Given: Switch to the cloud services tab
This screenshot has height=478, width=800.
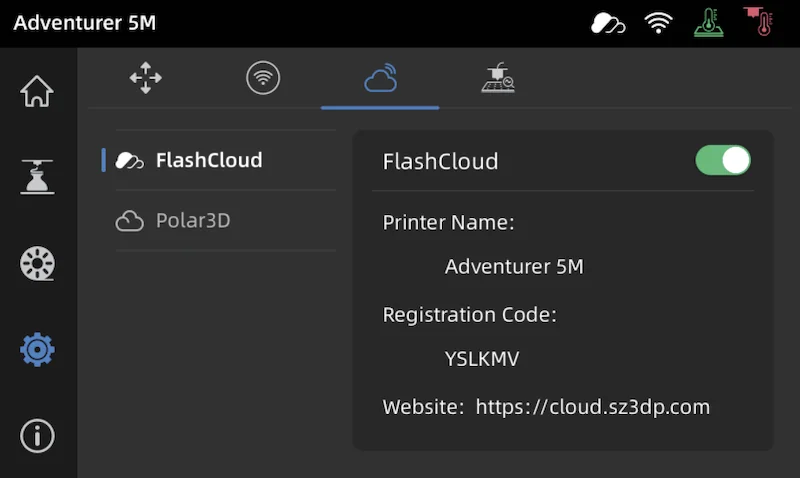Looking at the screenshot, I should [x=381, y=78].
